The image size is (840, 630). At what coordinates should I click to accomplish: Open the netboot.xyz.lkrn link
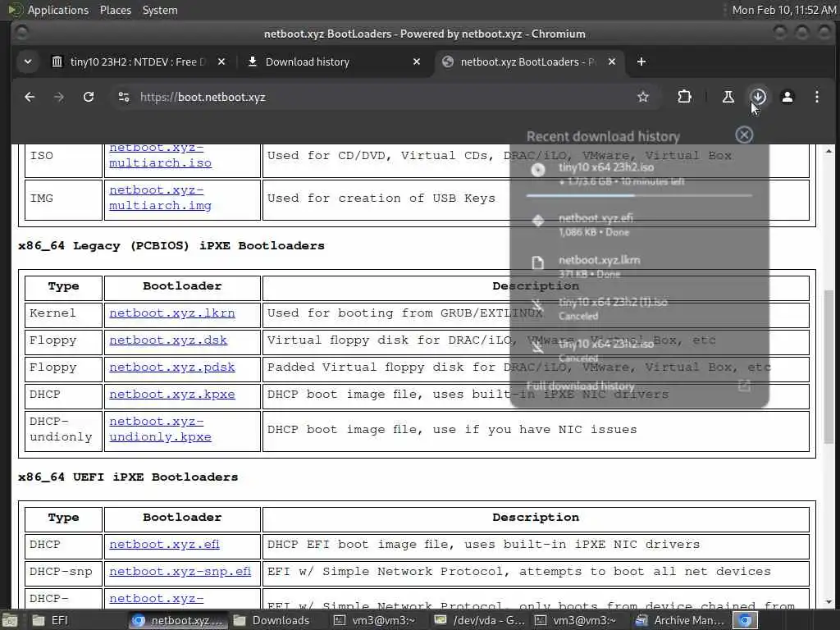coord(172,313)
